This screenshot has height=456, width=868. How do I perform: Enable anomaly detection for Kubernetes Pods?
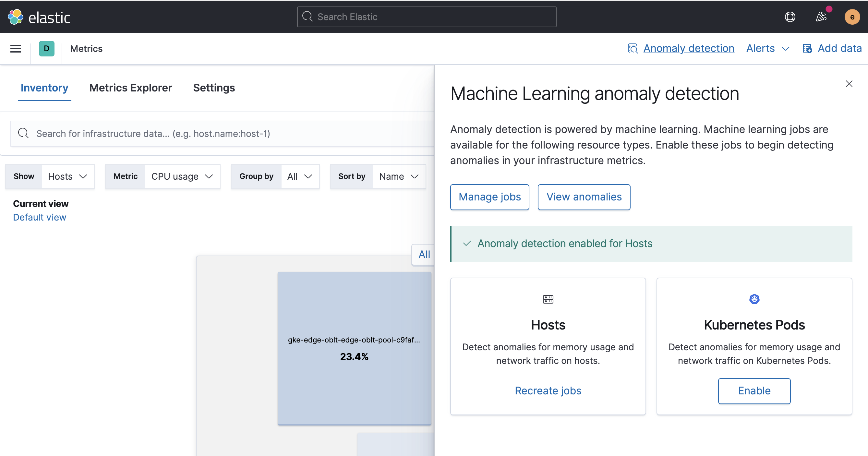tap(754, 390)
